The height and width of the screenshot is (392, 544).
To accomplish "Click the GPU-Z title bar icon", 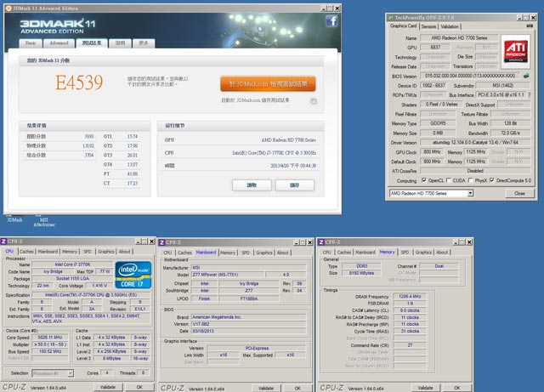I will pyautogui.click(x=391, y=17).
